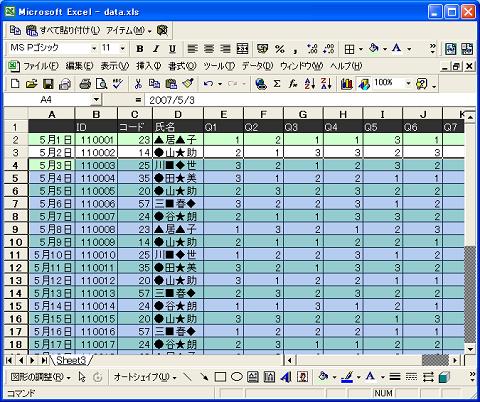Open オートシェイプ button on drawing toolbar

(145, 377)
